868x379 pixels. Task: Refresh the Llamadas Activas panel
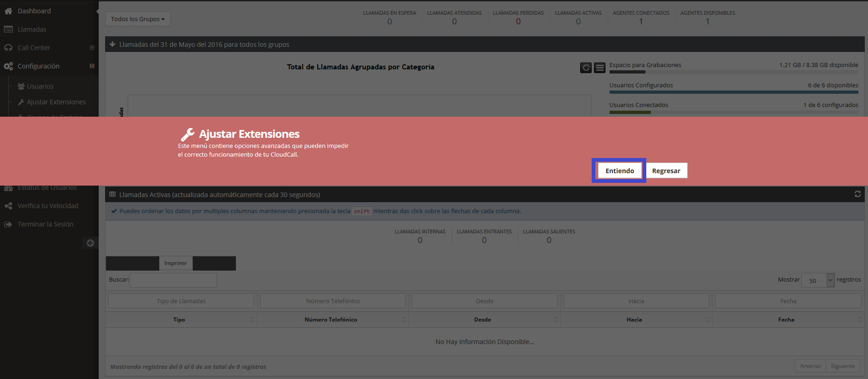pos(857,194)
